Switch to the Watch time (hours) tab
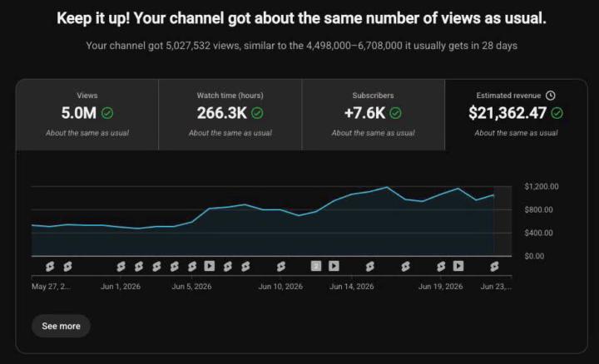The height and width of the screenshot is (364, 599). [x=230, y=115]
